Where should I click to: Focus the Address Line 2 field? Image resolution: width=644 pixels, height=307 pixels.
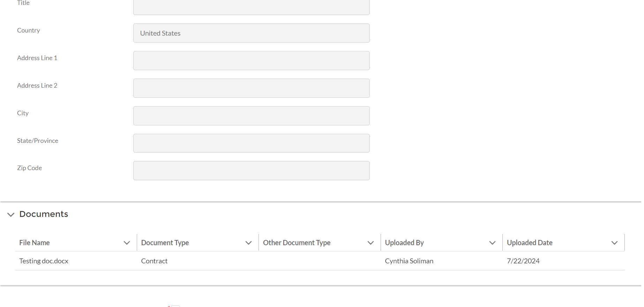click(251, 88)
